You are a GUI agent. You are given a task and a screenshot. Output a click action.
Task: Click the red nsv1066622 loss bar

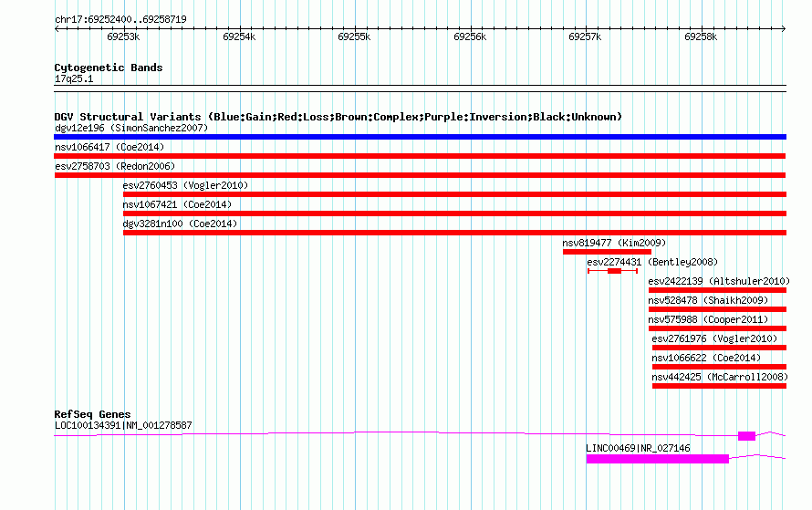719,367
